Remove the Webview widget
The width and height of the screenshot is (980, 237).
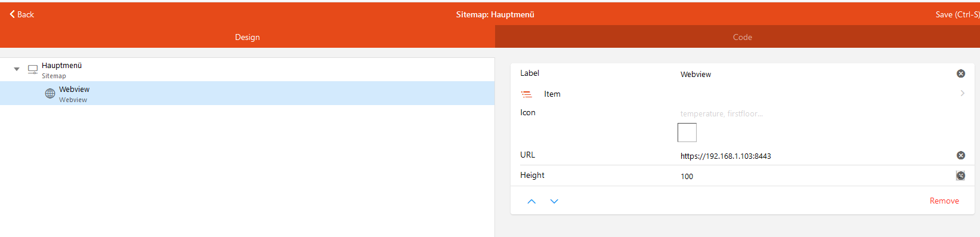coord(944,201)
